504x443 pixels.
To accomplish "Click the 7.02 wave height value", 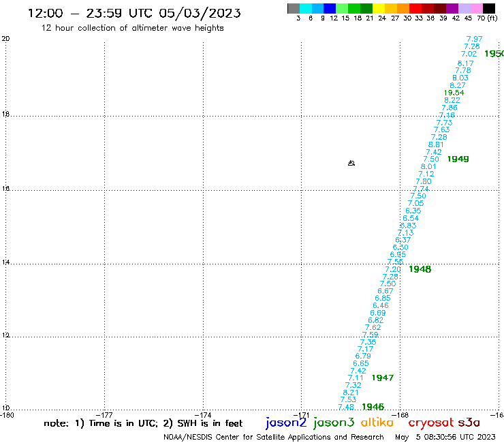I will click(469, 54).
